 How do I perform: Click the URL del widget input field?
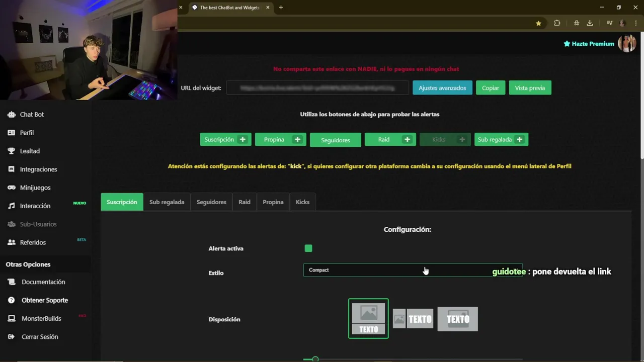pyautogui.click(x=317, y=87)
